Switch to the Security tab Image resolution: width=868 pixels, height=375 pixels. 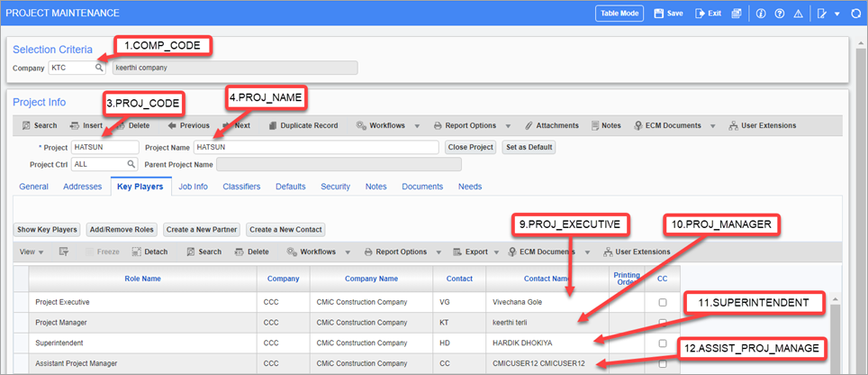[x=336, y=187]
